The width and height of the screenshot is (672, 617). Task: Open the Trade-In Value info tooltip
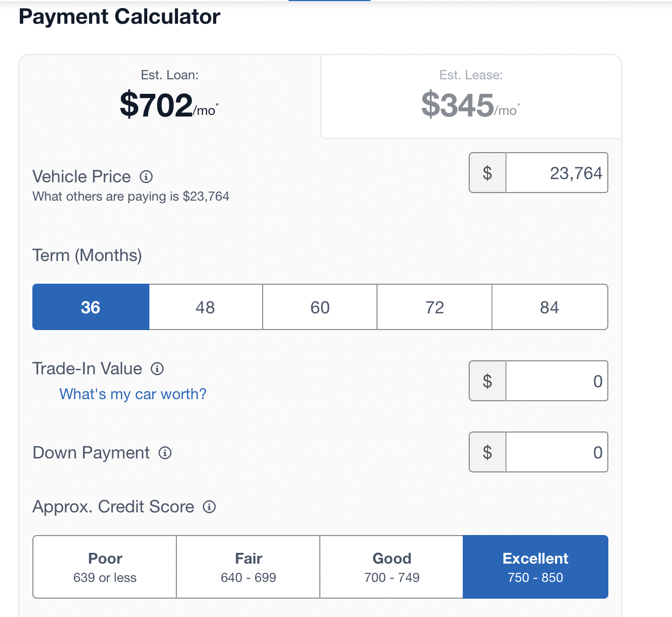(x=157, y=369)
